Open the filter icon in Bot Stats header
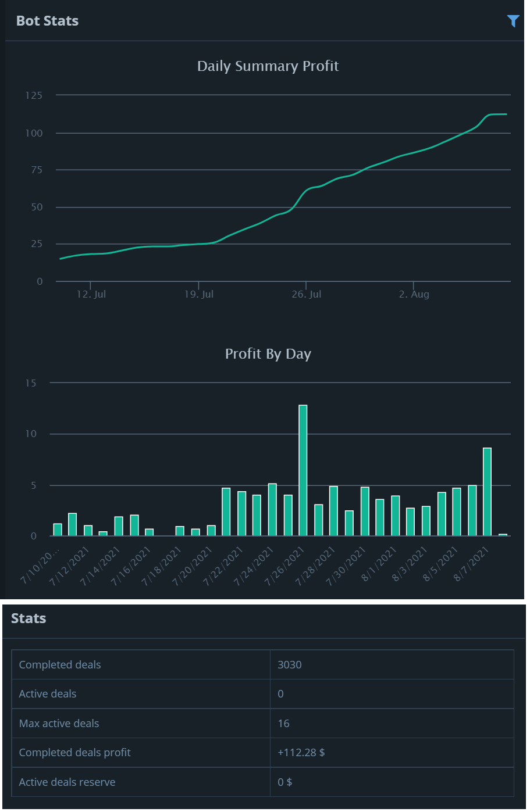The height and width of the screenshot is (812, 530). tap(513, 21)
